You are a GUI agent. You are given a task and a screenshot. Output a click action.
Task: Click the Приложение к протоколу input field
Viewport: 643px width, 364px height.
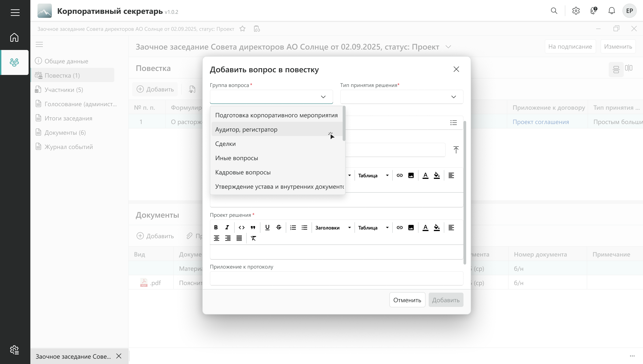click(336, 278)
